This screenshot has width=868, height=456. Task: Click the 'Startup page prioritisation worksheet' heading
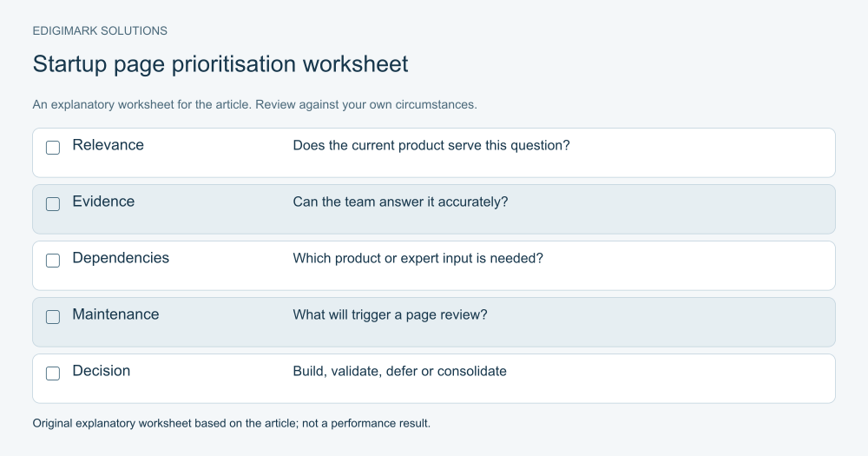(220, 64)
